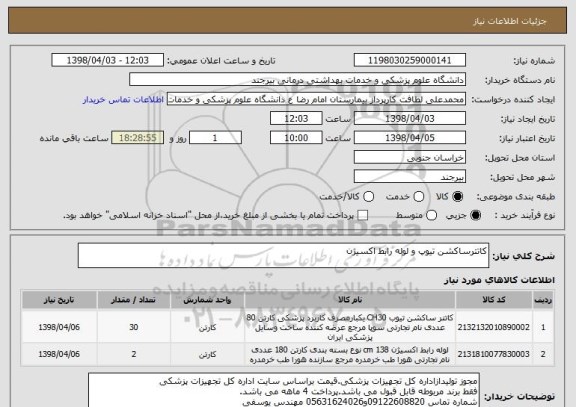Viewport: 576px width, 407px height.
Task: Click the suction tube CH30 item name
Action: click(x=350, y=327)
